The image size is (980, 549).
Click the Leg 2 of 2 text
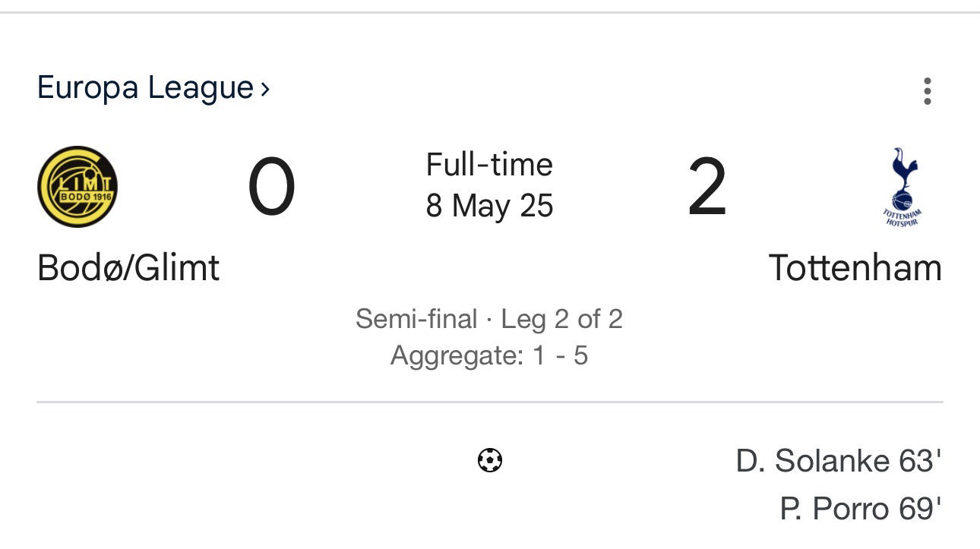562,319
